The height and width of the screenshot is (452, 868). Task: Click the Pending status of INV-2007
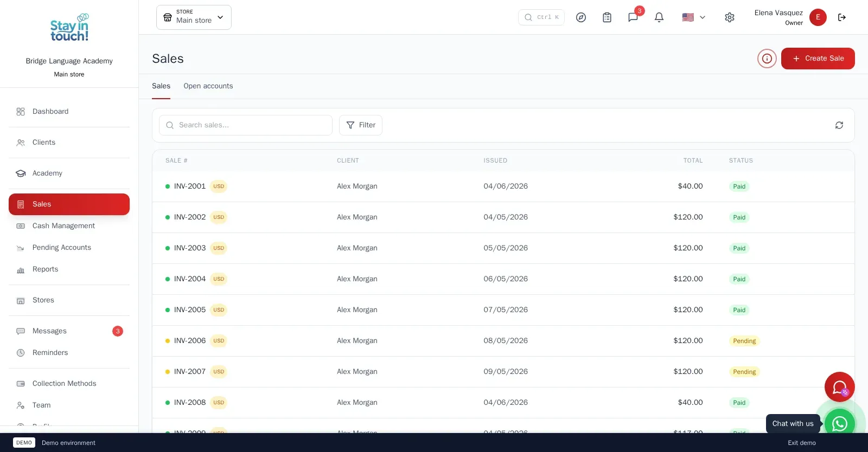pos(744,372)
